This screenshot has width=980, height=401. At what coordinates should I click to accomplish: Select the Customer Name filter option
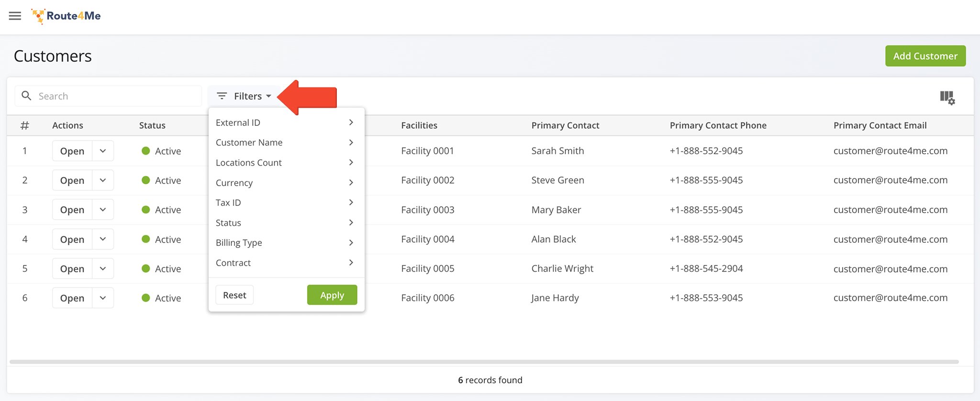[249, 143]
